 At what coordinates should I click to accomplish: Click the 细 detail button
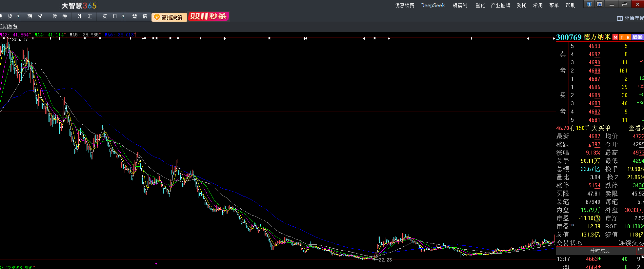click(x=640, y=250)
